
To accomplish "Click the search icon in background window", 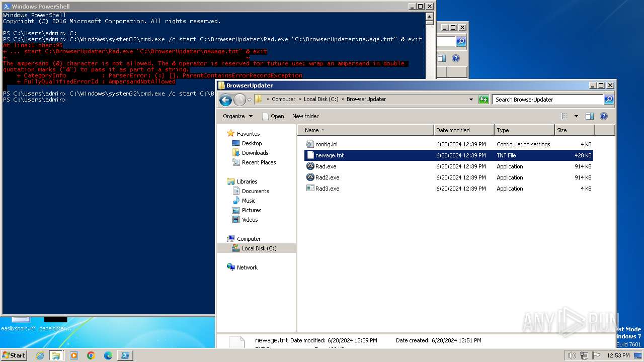I will point(461,42).
